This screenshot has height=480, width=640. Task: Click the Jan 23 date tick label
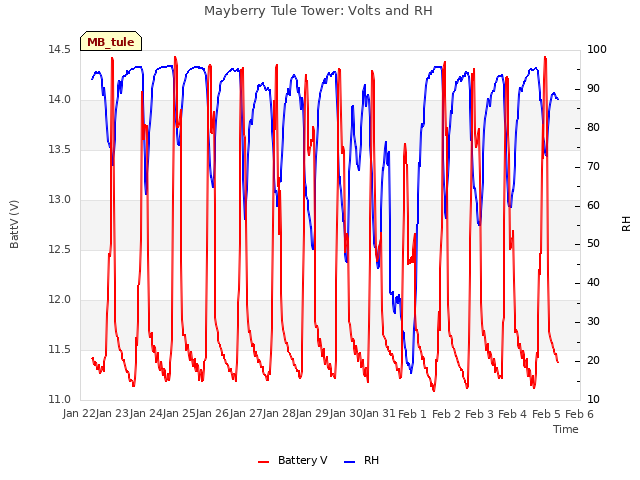(112, 414)
